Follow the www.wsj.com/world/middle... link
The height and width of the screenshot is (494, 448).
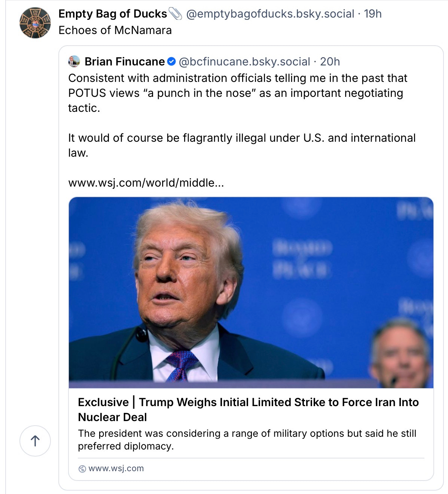tap(146, 183)
